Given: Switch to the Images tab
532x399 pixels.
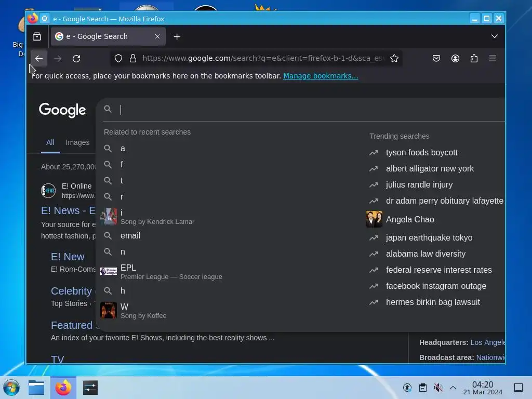Looking at the screenshot, I should click(78, 142).
